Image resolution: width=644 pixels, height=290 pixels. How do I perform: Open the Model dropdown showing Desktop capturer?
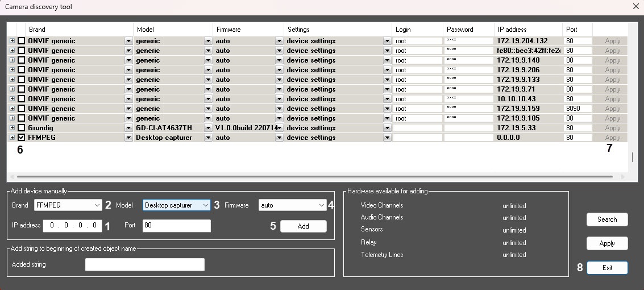coord(176,205)
